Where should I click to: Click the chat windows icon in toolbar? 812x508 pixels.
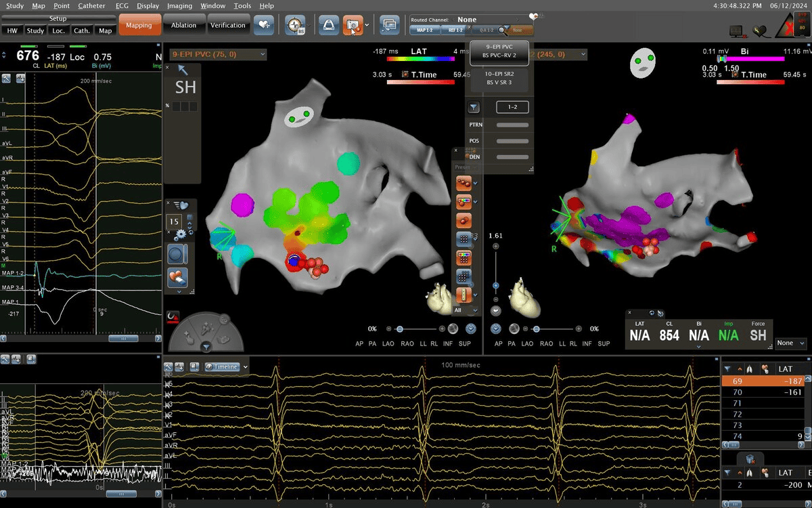(x=389, y=26)
